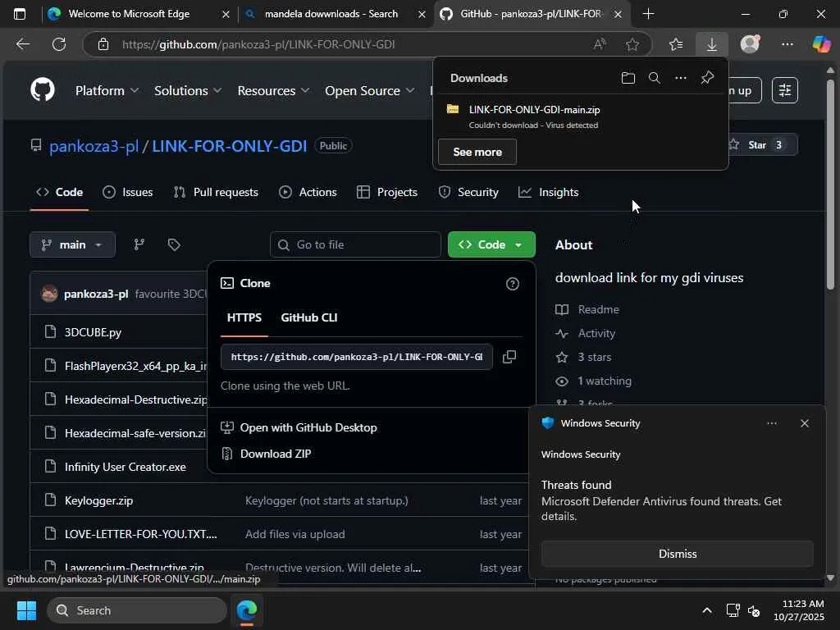
Task: Pin the Downloads panel
Action: 707,78
